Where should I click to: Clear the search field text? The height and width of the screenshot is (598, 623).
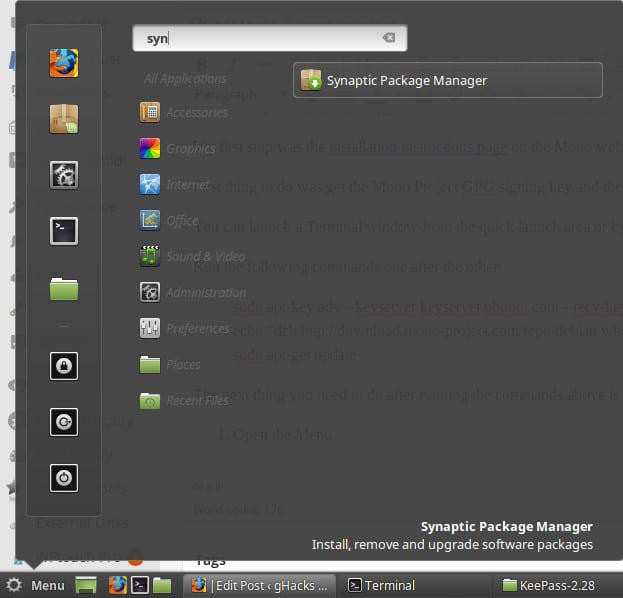pos(388,38)
